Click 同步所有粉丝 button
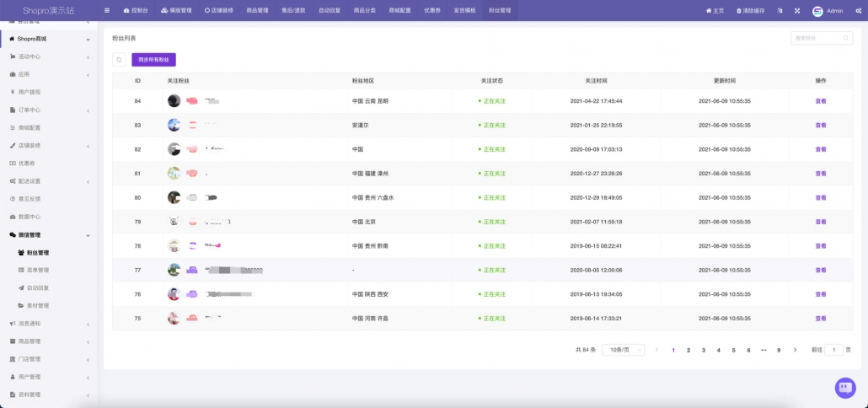Screen dimensions: 868x408 point(154,59)
